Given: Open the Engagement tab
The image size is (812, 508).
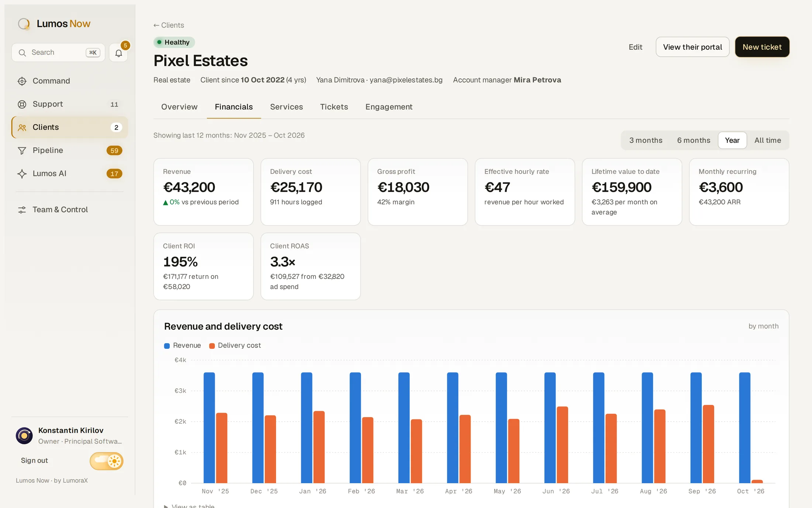Looking at the screenshot, I should coord(389,107).
